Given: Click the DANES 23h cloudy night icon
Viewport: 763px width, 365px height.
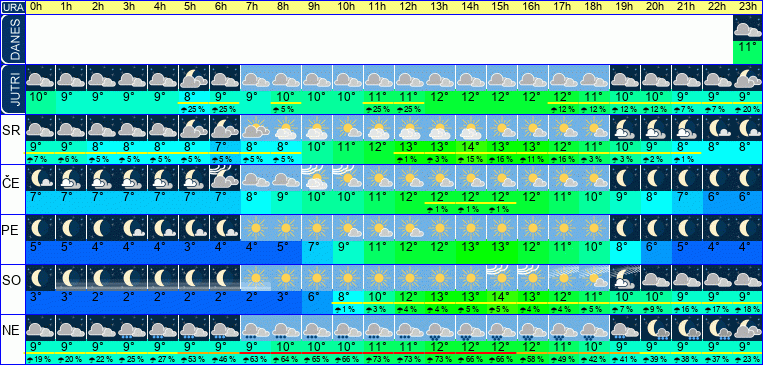Looking at the screenshot, I should click(748, 28).
